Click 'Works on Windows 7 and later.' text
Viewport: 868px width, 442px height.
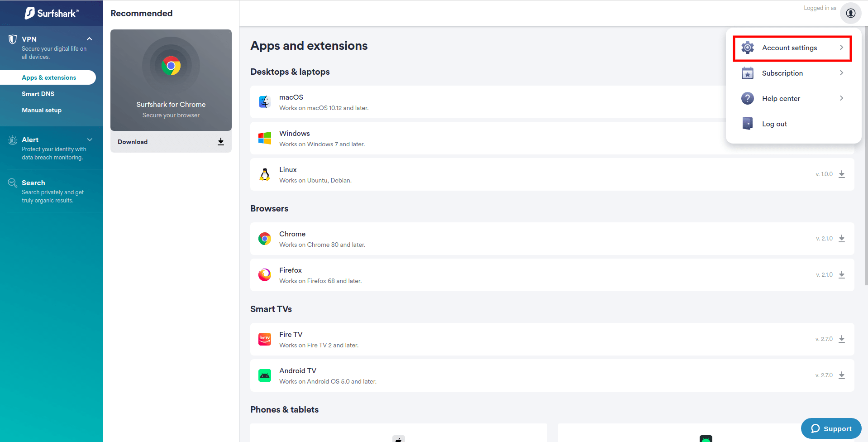coord(322,144)
